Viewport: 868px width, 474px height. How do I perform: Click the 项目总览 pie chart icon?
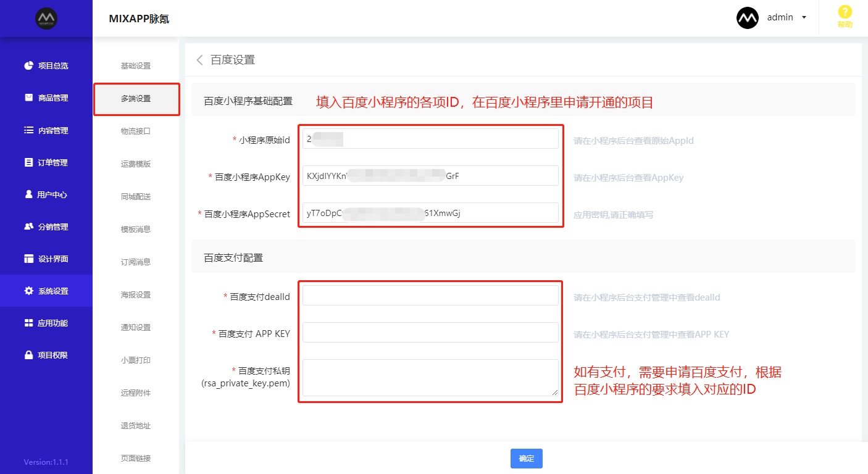(28, 65)
